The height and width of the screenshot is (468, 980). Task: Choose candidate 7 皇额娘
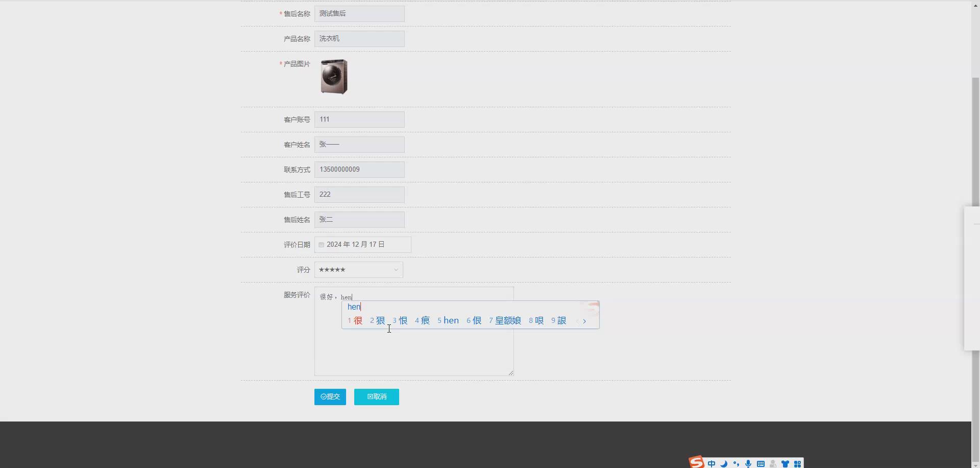tap(505, 321)
